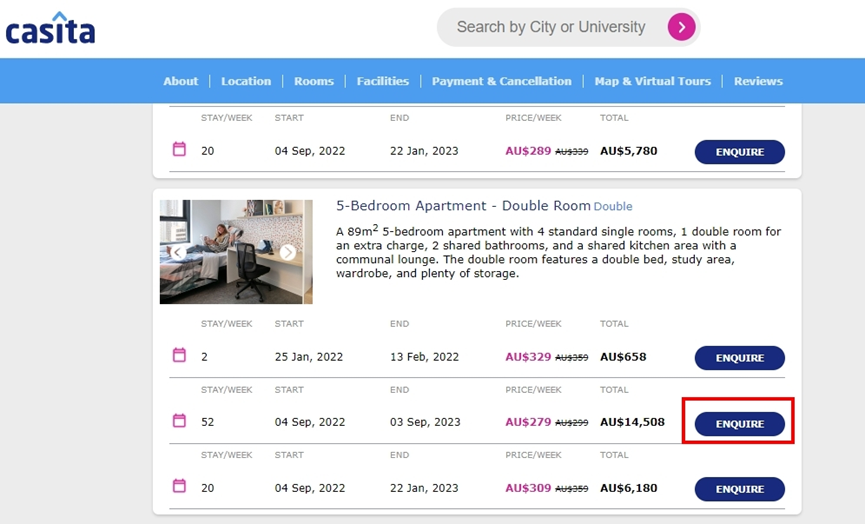Select Payment & Cancellation in navigation
Viewport: 865px width, 524px height.
[x=501, y=81]
